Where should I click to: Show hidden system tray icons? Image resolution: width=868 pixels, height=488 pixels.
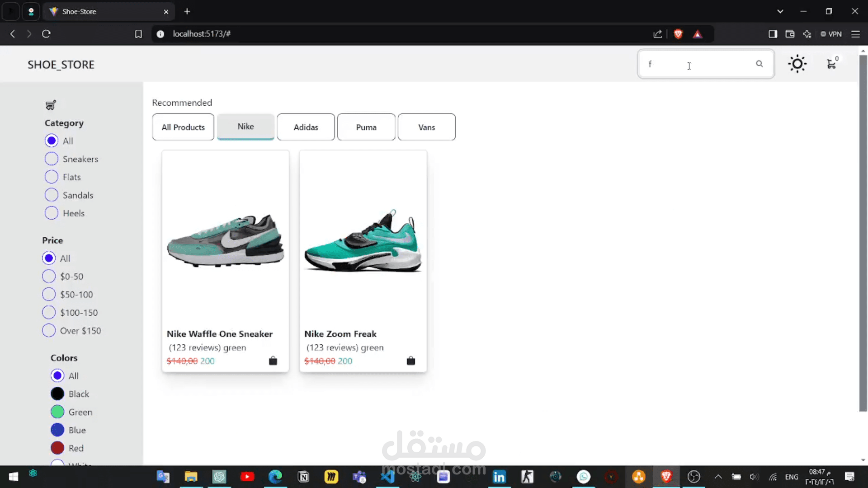(718, 477)
